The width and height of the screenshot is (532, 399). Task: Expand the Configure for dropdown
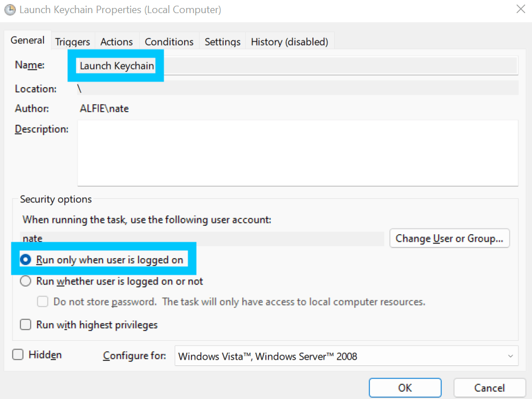(346, 356)
